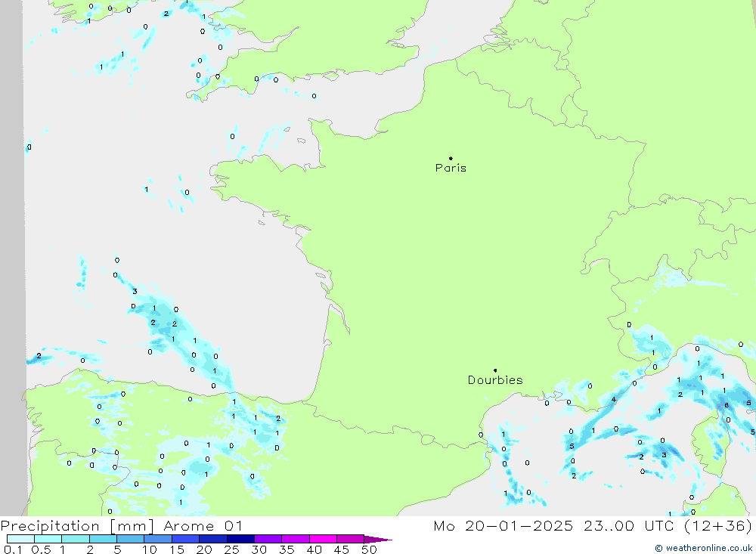This screenshot has width=756, height=554.
Task: Click the 'Precipitation [mm]' title text
Action: click(77, 526)
